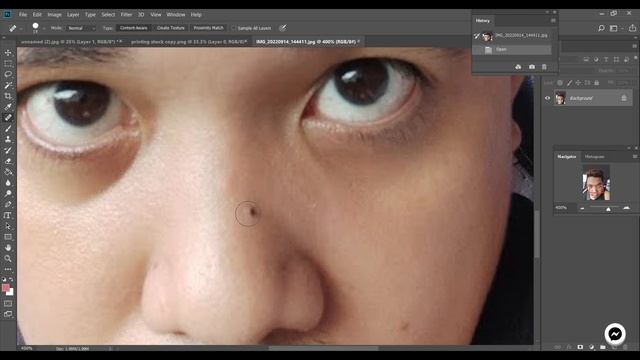The image size is (640, 360).
Task: Select Content-Aware type button
Action: tap(133, 28)
